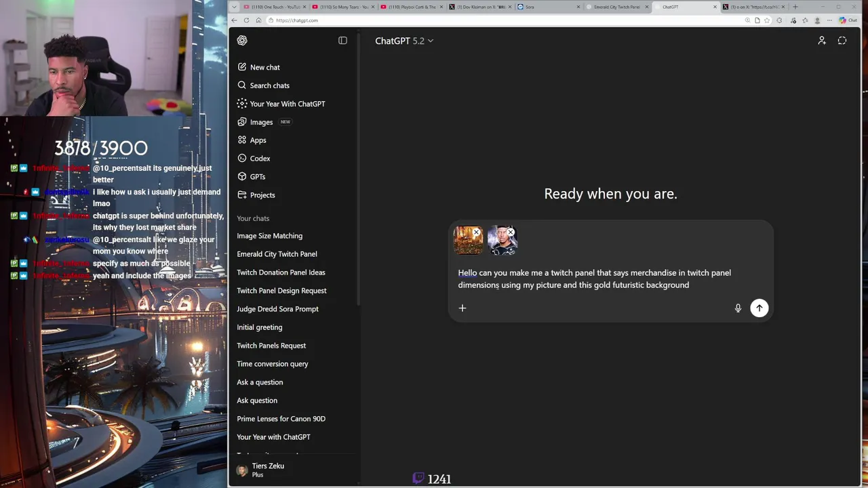The image size is (868, 488).
Task: Remove the gold background image attachment
Action: click(476, 232)
